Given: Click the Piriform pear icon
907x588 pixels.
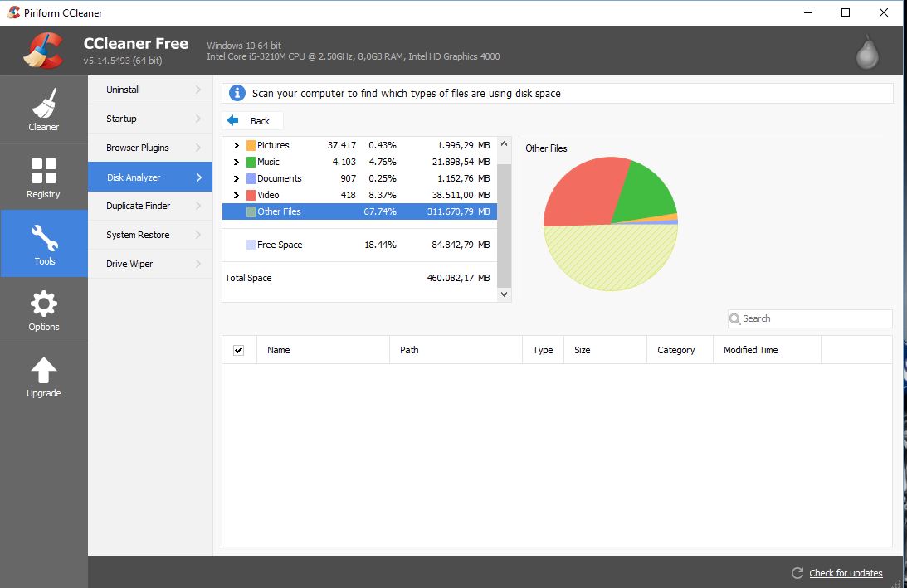Looking at the screenshot, I should coord(866,52).
